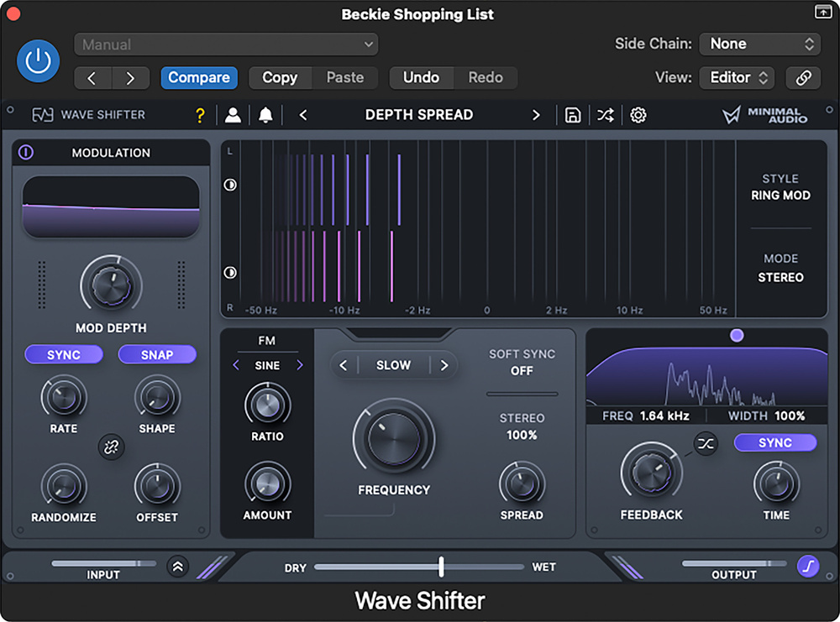Click the OFFSET knob
The image size is (840, 622).
click(x=157, y=485)
